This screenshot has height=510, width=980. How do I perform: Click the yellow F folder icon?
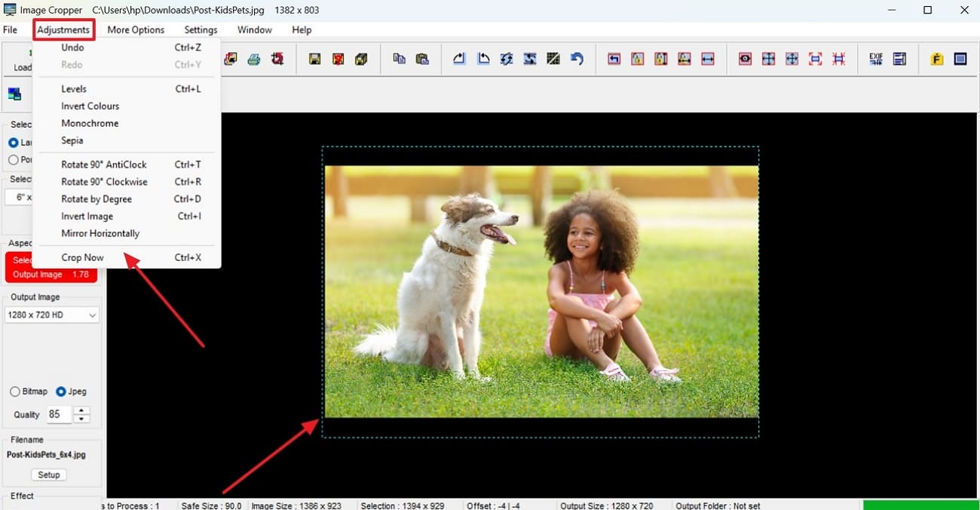(x=937, y=59)
